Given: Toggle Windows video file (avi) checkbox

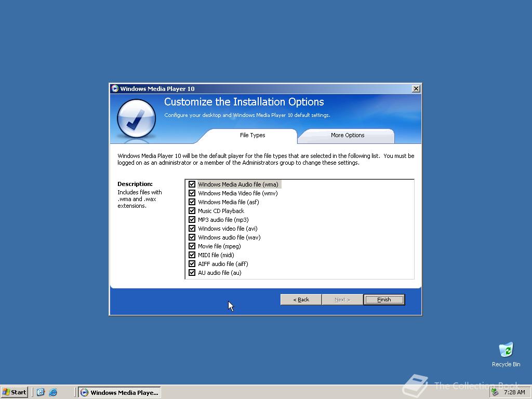Looking at the screenshot, I should point(192,229).
